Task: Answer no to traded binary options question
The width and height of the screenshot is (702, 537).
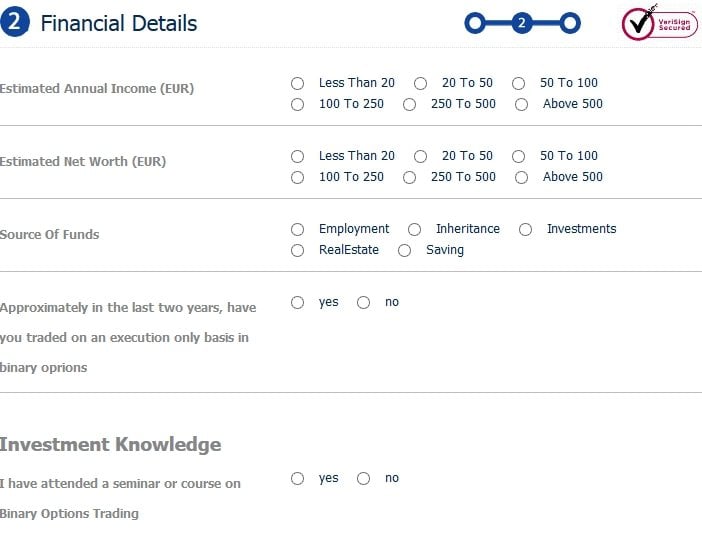Action: pyautogui.click(x=364, y=302)
